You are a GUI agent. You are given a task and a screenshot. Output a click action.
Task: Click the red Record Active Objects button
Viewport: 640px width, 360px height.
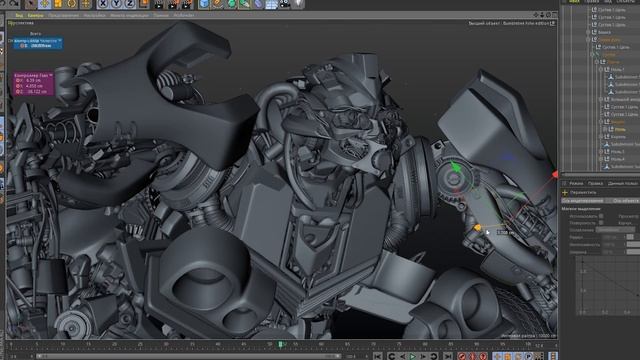point(462,356)
